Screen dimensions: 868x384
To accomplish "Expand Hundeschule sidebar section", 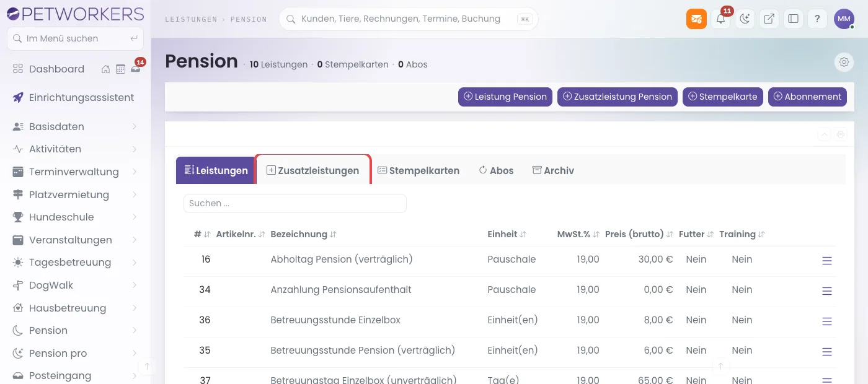I will [76, 217].
